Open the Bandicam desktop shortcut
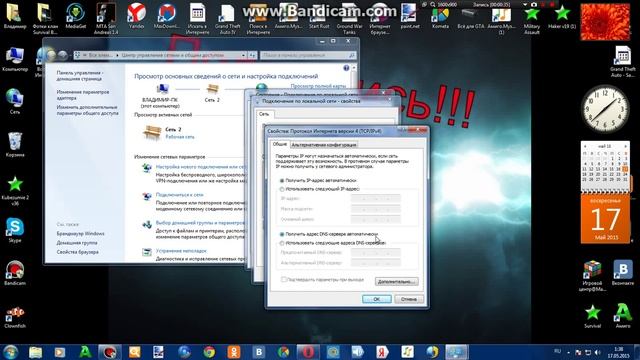640x360 pixels. coord(15,273)
